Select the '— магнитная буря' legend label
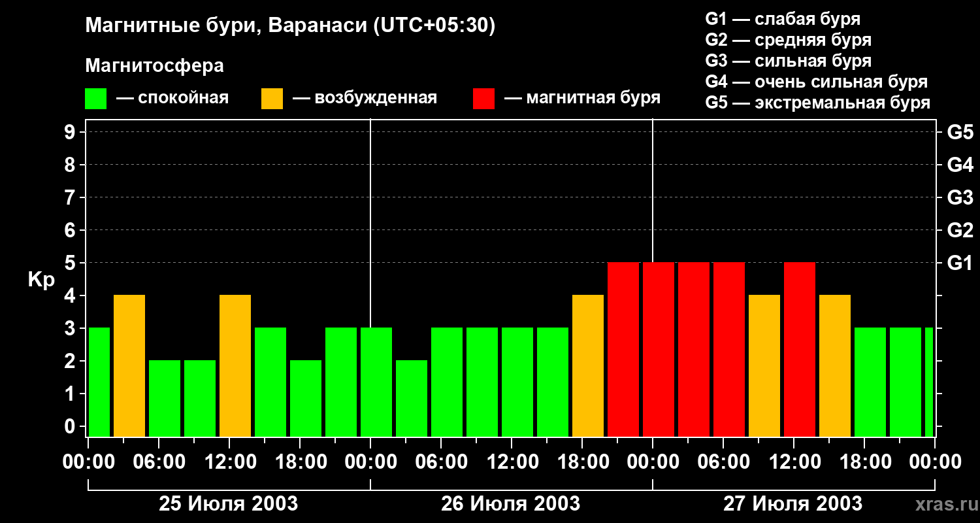This screenshot has height=523, width=980. pos(582,98)
